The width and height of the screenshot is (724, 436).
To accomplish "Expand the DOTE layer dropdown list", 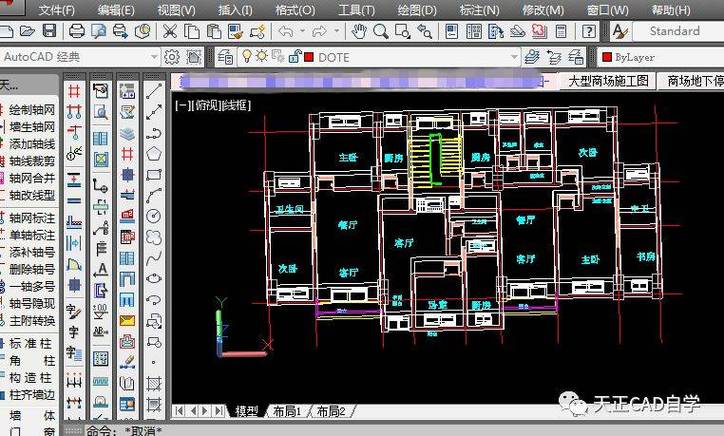I will coord(514,57).
